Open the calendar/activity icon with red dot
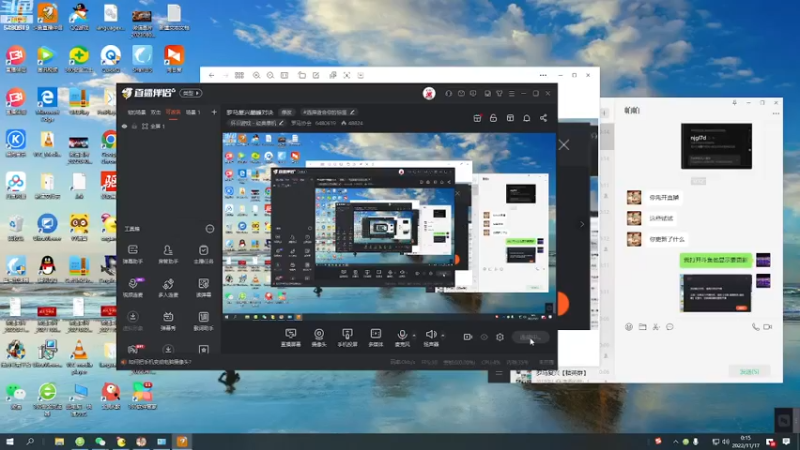800x450 pixels. tap(478, 118)
